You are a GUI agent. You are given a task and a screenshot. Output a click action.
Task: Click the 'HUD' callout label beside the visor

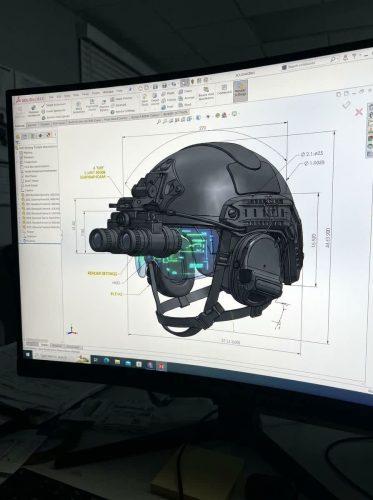116,283
